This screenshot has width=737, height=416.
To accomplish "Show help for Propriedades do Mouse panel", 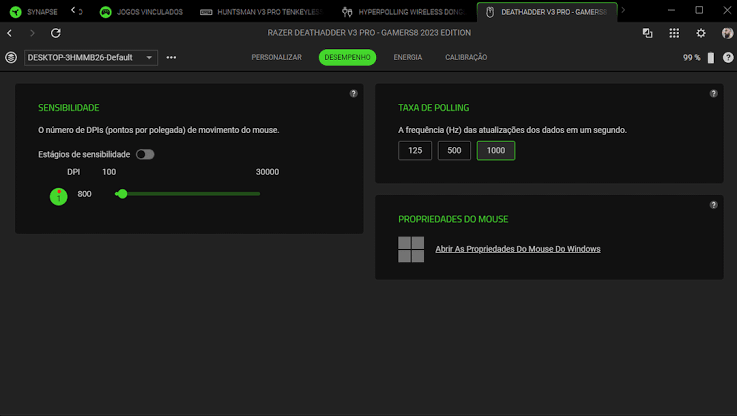I will [713, 205].
